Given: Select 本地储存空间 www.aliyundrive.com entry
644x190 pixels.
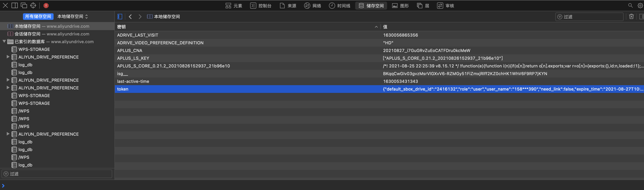Looking at the screenshot, I should tap(57, 26).
